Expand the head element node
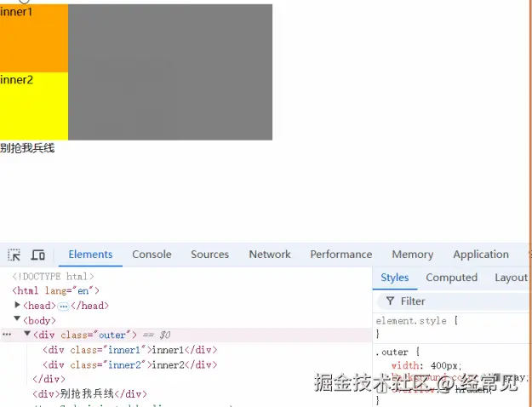Image resolution: width=532 pixels, height=407 pixels. [17, 305]
